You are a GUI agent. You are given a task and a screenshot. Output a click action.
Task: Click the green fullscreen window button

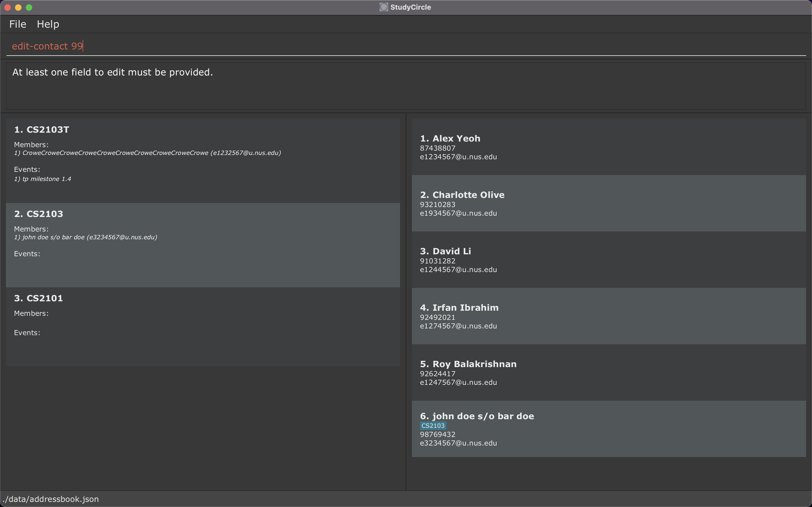29,7
